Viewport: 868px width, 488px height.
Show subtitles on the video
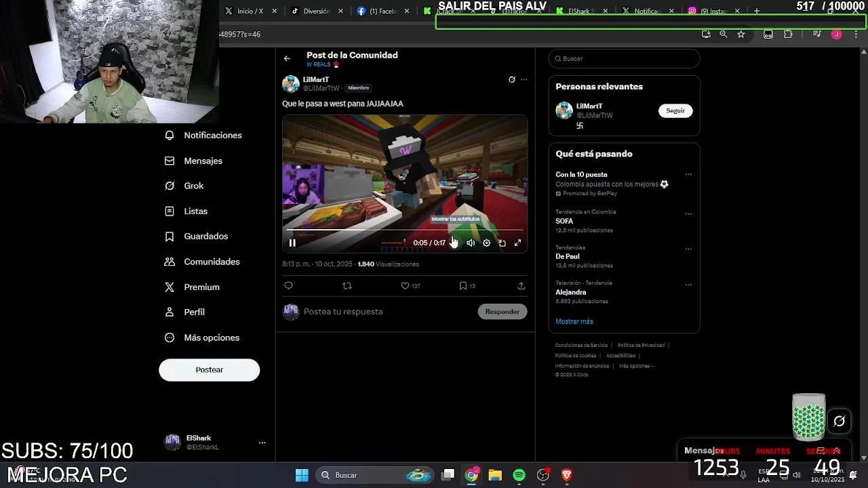[455, 243]
